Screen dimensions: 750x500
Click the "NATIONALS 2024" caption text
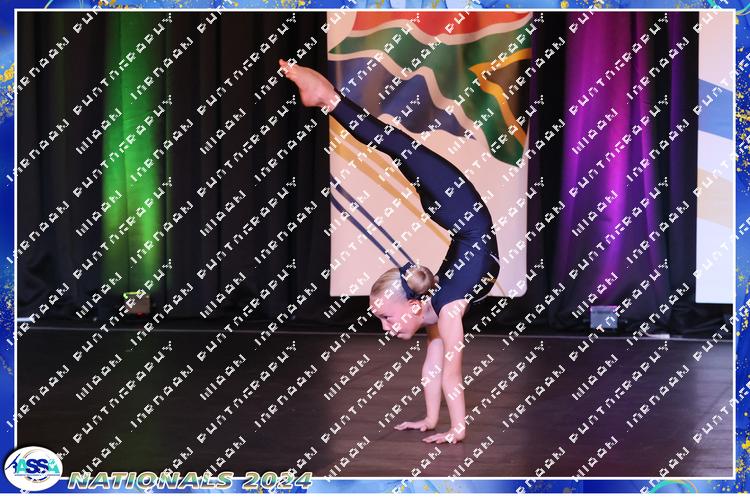tap(190, 480)
